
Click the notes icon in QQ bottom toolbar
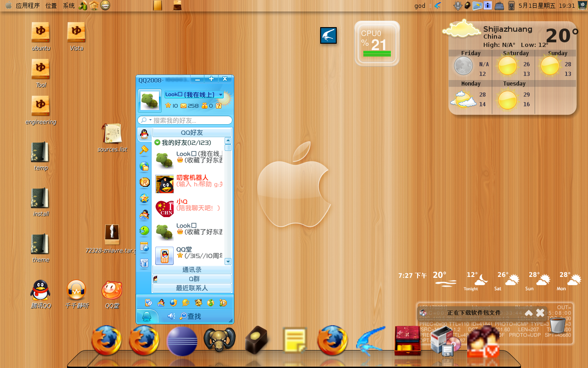[x=148, y=303]
